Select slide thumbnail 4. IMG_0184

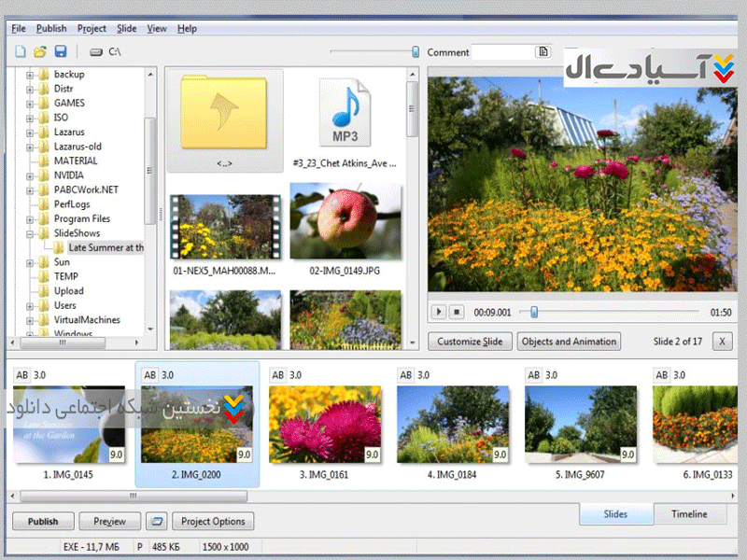coord(452,425)
